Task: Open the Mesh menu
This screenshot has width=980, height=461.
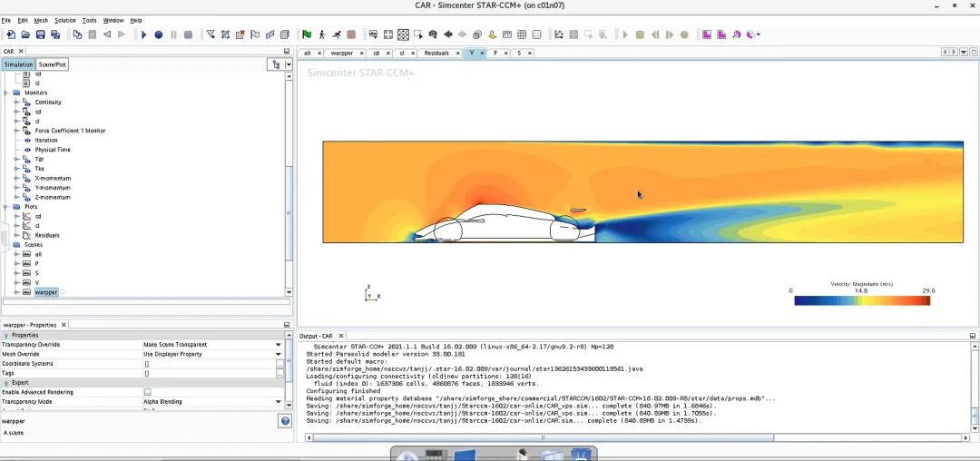Action: 41,21
